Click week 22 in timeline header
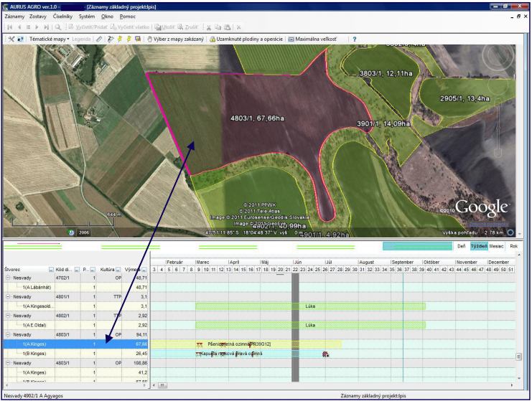Screen dimensions: 532x401 [295, 270]
